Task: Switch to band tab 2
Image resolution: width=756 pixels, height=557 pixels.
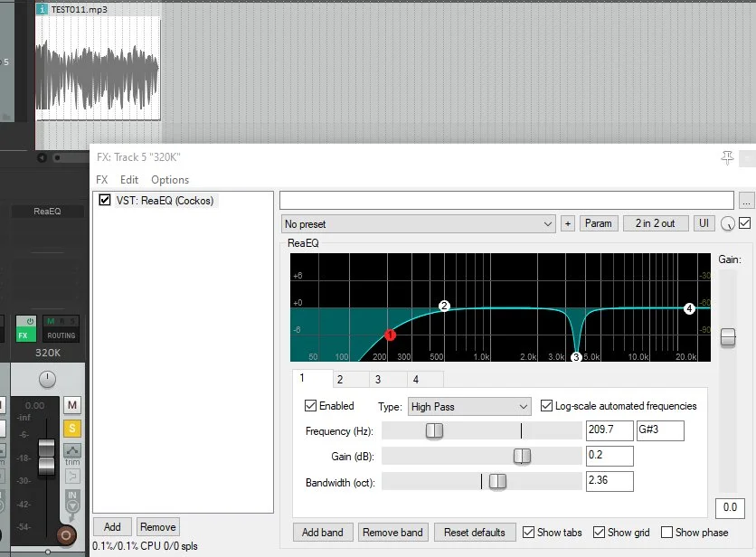Action: [340, 380]
